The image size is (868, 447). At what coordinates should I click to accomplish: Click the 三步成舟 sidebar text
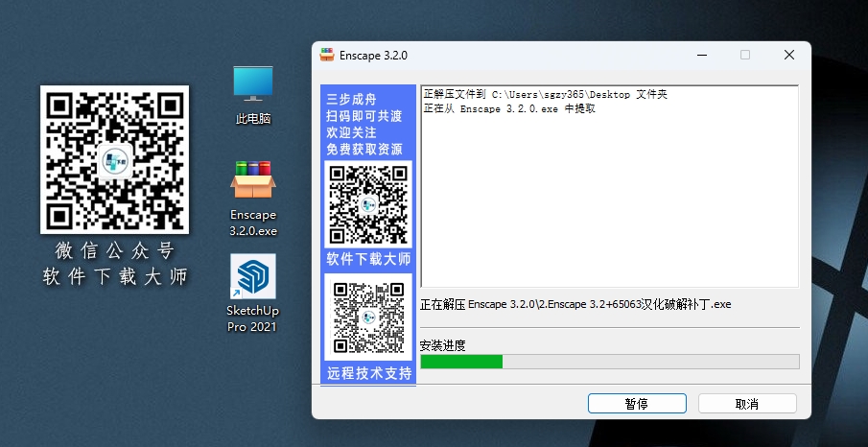[352, 100]
